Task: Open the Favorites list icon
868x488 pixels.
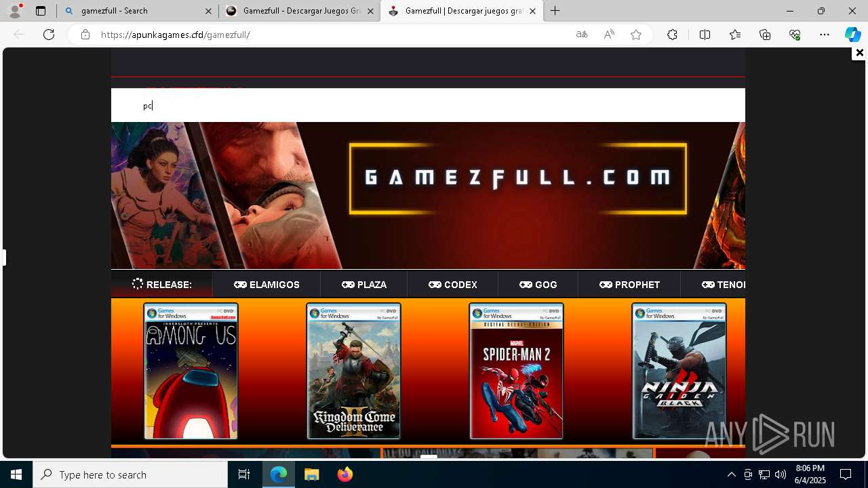Action: coord(735,35)
